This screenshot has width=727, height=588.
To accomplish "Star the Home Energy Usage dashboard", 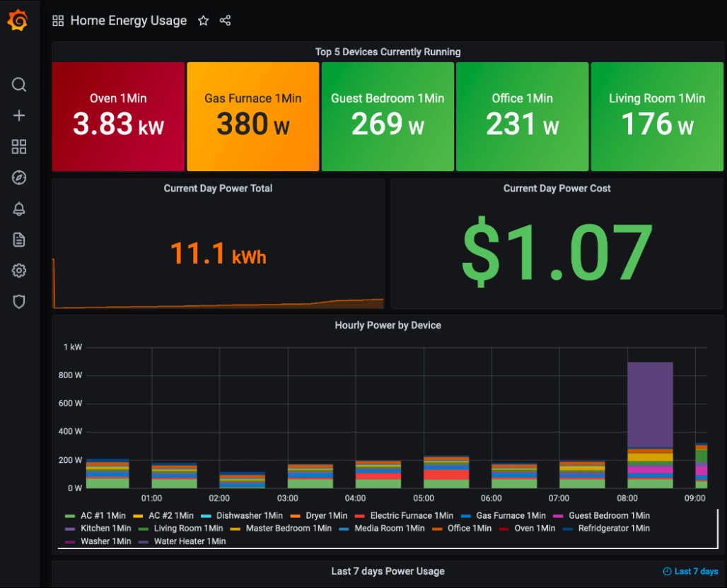I will tap(203, 21).
